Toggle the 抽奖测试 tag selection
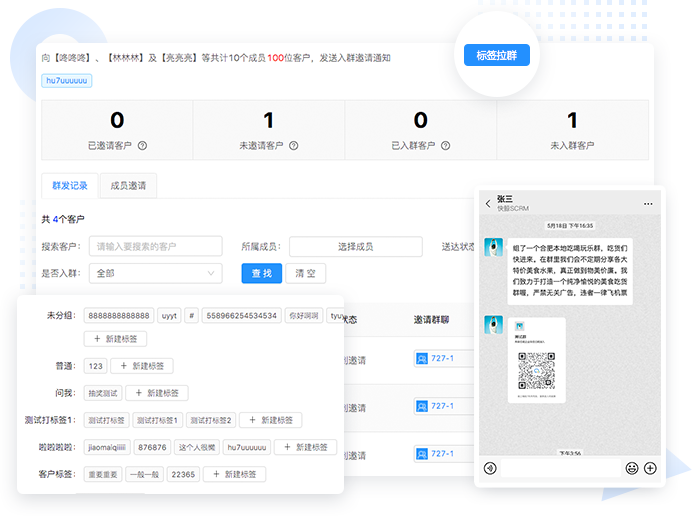Image resolution: width=692 pixels, height=516 pixels. (x=101, y=394)
